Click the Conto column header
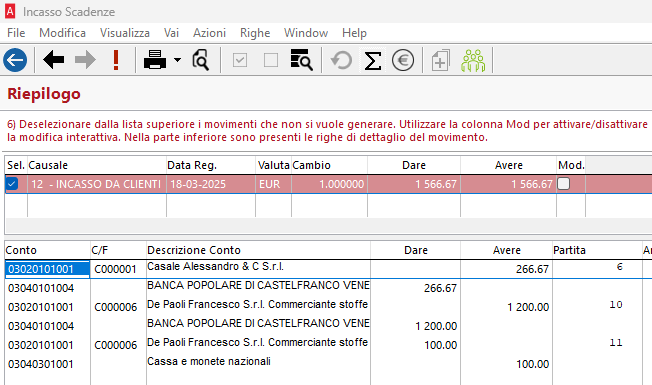 coord(47,250)
